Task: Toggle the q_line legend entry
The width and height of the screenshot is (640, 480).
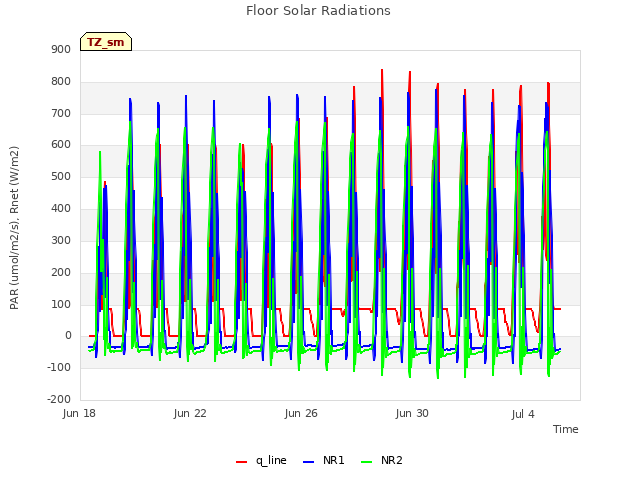Action: pyautogui.click(x=261, y=460)
